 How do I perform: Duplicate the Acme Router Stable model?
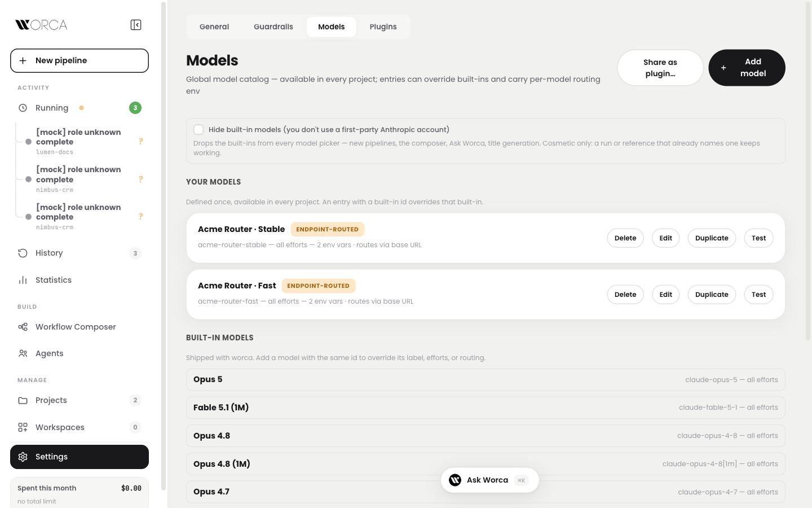[x=712, y=238]
